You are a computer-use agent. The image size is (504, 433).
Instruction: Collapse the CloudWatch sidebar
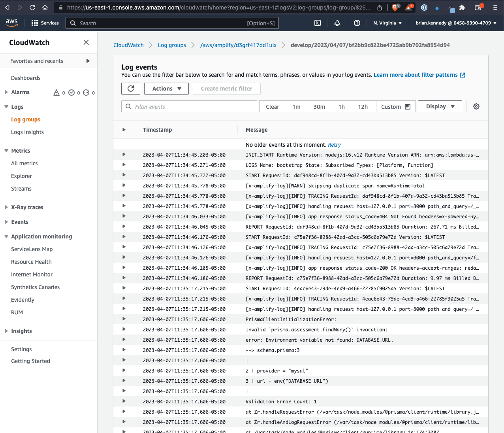[86, 42]
